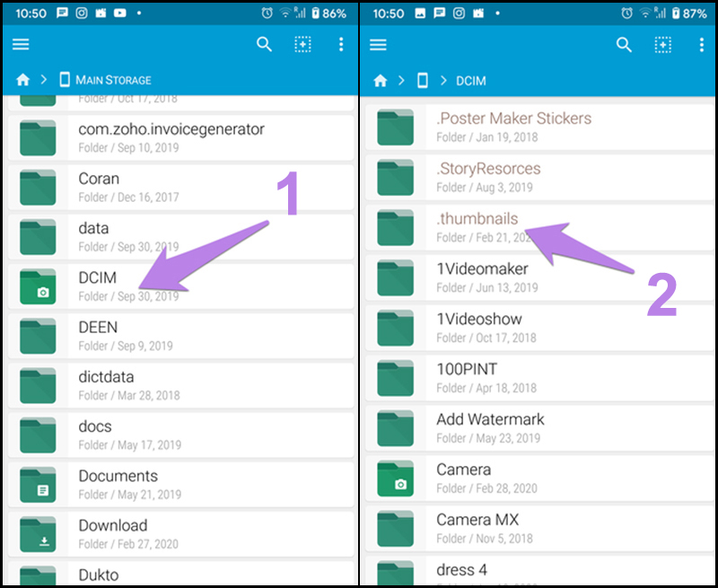This screenshot has width=718, height=588.
Task: Open the .StoryResorces folder
Action: click(539, 177)
